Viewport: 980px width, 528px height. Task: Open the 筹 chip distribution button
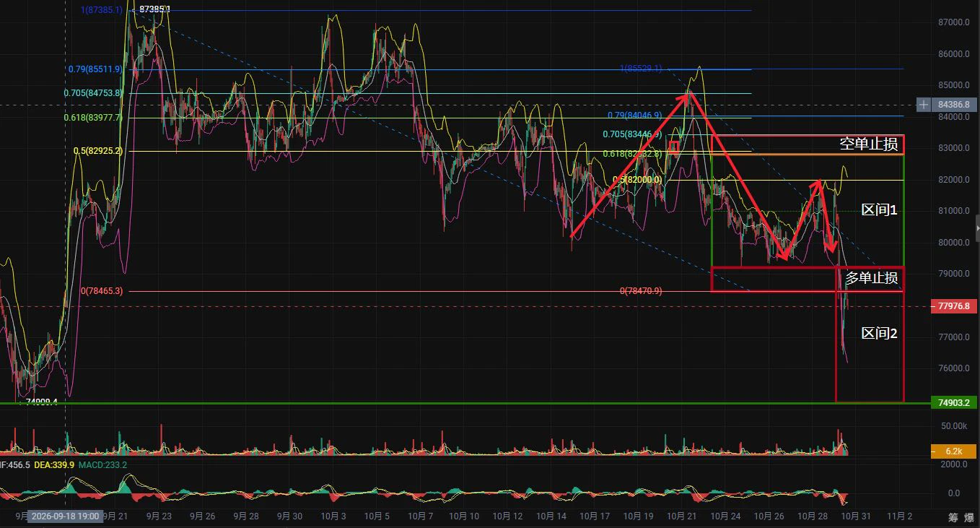tap(953, 517)
